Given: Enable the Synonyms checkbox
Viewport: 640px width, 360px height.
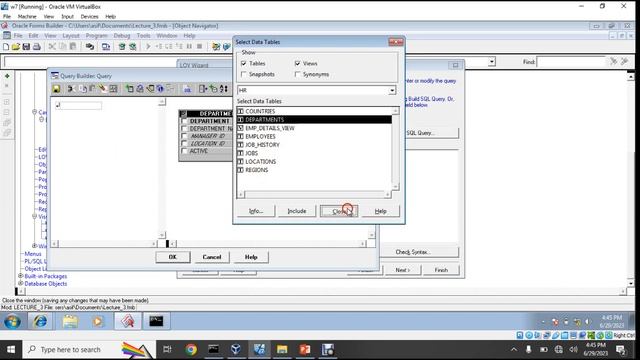Looking at the screenshot, I should (x=297, y=74).
